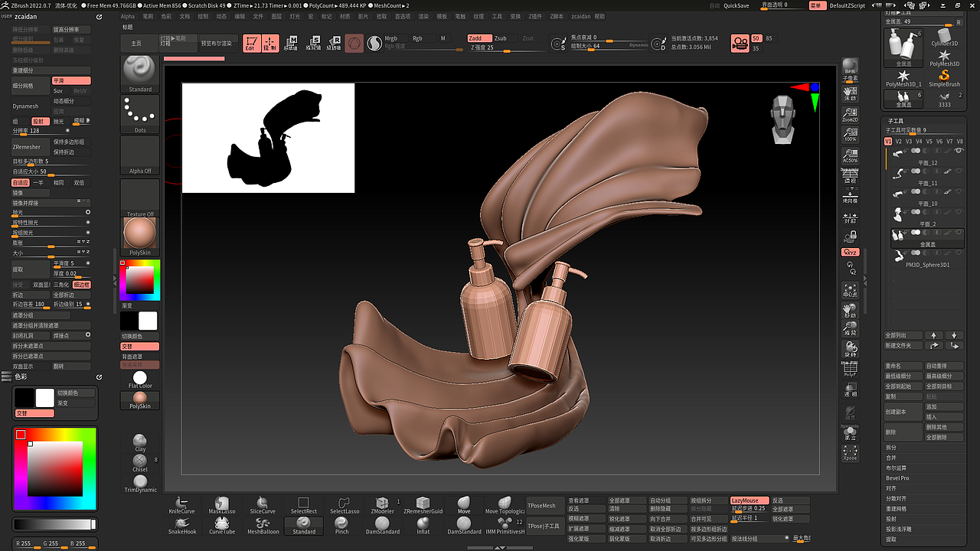Click the Zoom2D icon
The width and height of the screenshot is (980, 551).
(850, 114)
